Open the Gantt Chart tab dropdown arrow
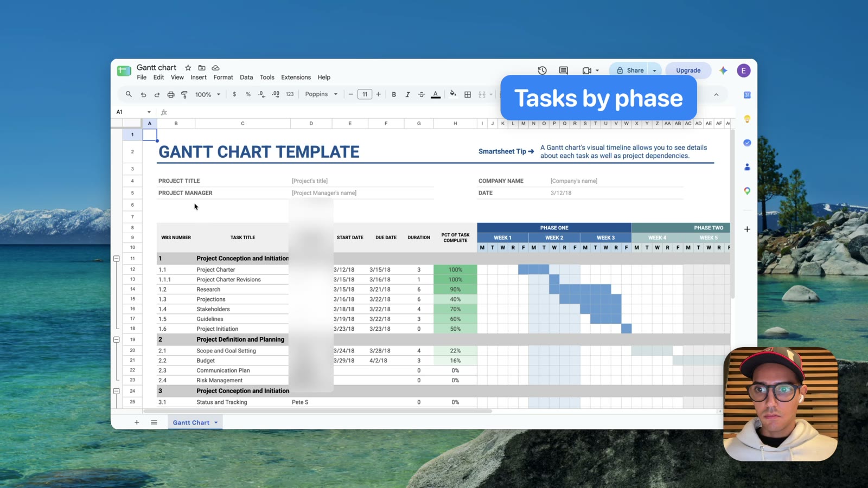 (216, 422)
